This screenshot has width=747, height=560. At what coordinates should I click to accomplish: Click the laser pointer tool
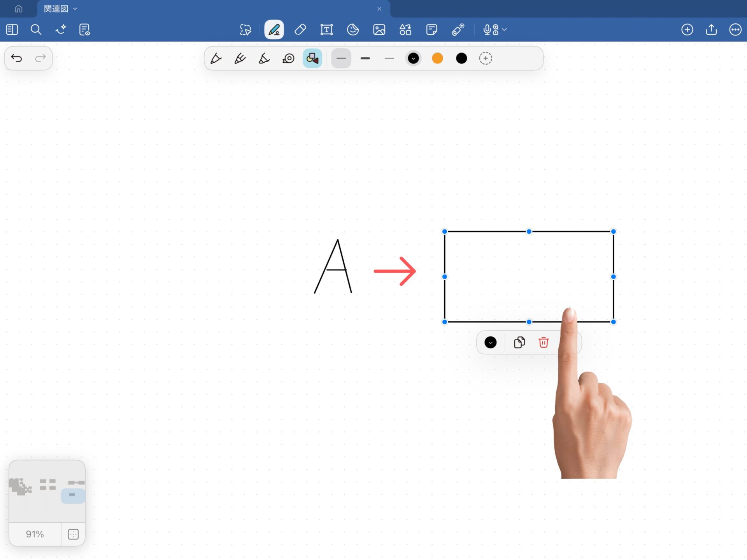458,30
